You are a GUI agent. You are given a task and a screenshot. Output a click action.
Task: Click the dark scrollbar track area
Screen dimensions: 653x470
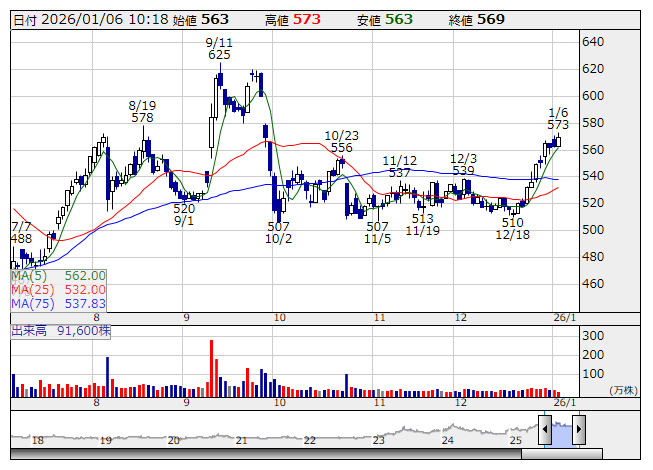click(266, 453)
